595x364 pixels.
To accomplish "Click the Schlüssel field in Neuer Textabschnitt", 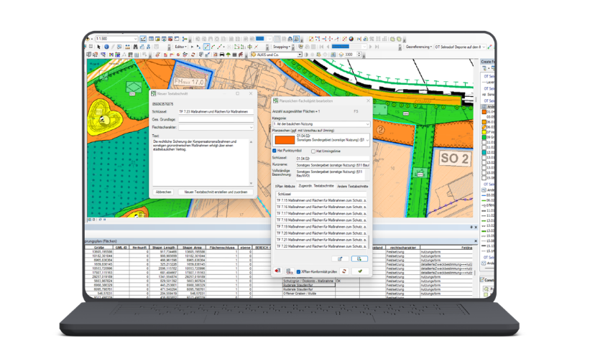I will (216, 111).
